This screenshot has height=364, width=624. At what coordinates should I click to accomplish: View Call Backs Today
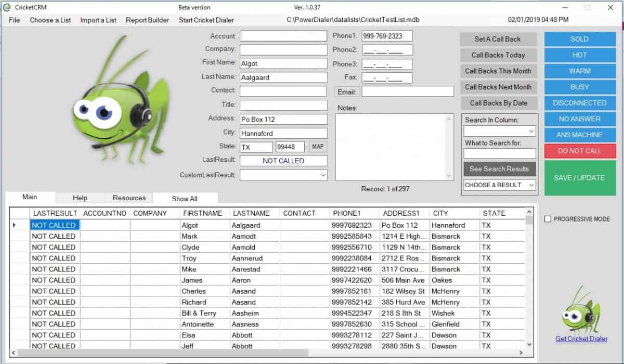tap(498, 55)
